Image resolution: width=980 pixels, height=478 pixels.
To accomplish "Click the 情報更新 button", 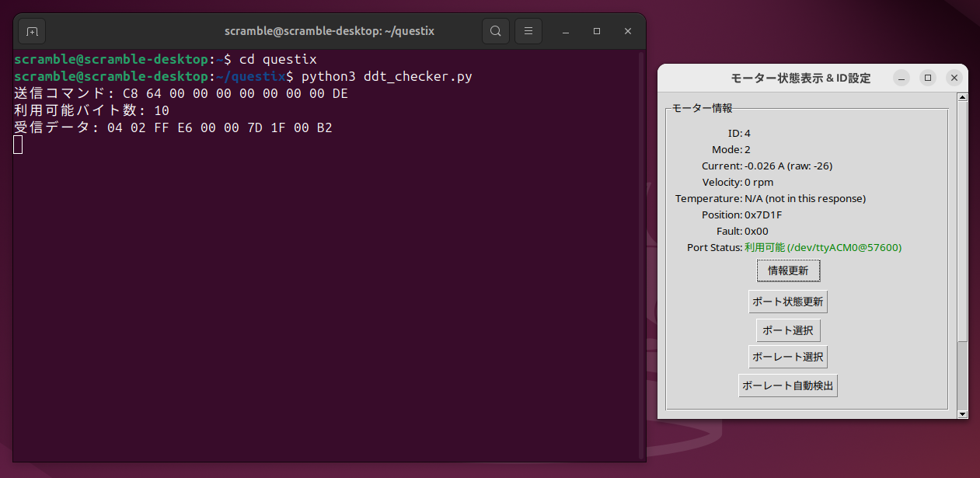I will click(x=788, y=270).
